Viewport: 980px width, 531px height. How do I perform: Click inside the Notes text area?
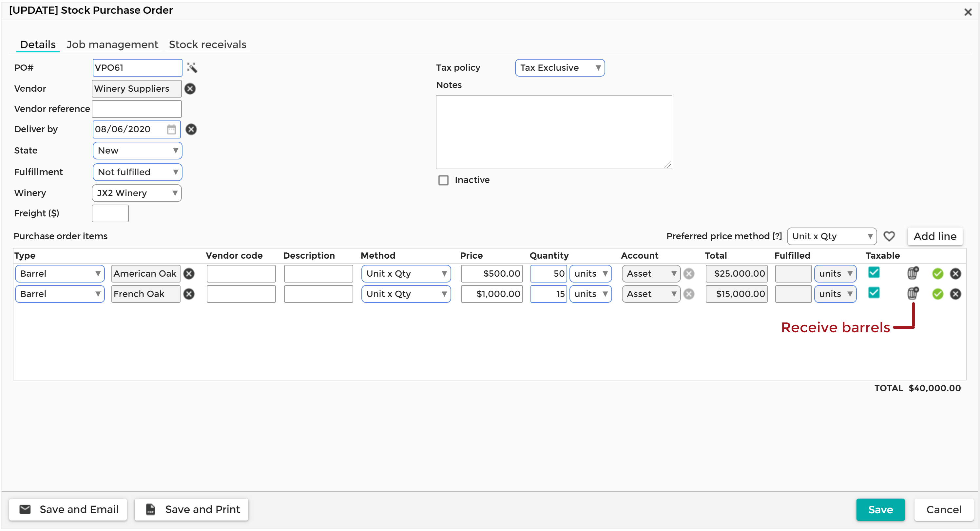(553, 132)
